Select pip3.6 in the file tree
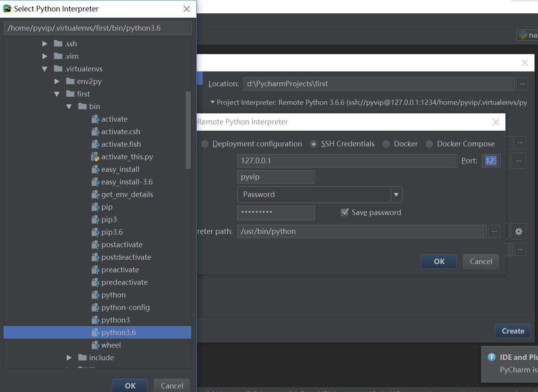Screen dimensions: 538x392 coord(112,232)
